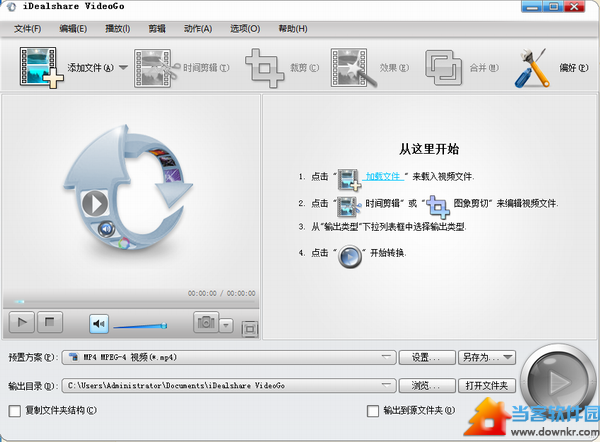Open Preferences (偏好) wrench icon
Viewport: 600px width, 442px height.
click(x=533, y=68)
